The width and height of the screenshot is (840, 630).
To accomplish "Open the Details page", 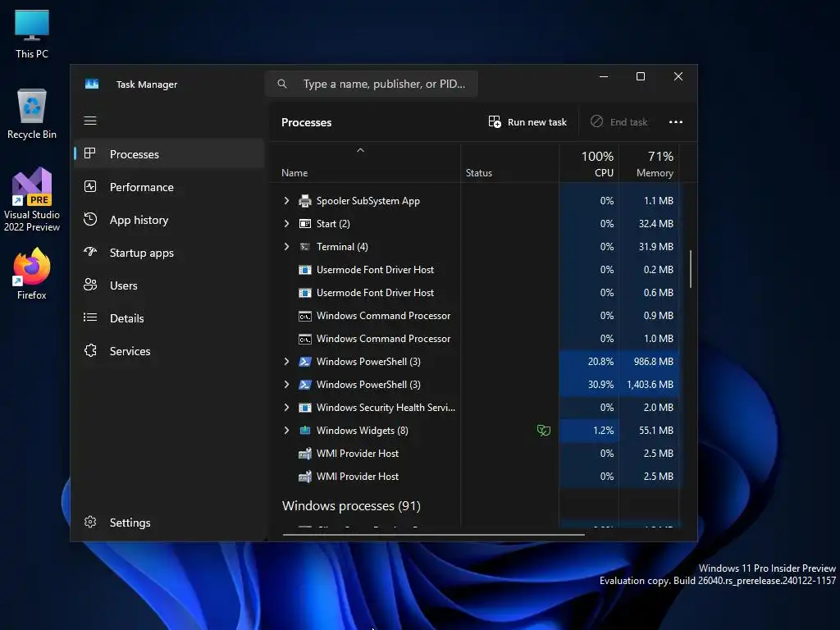I will click(x=169, y=318).
